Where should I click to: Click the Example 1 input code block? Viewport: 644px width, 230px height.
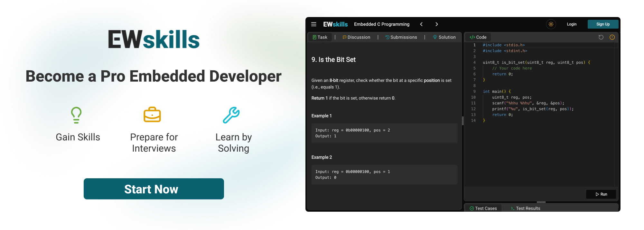pyautogui.click(x=384, y=133)
